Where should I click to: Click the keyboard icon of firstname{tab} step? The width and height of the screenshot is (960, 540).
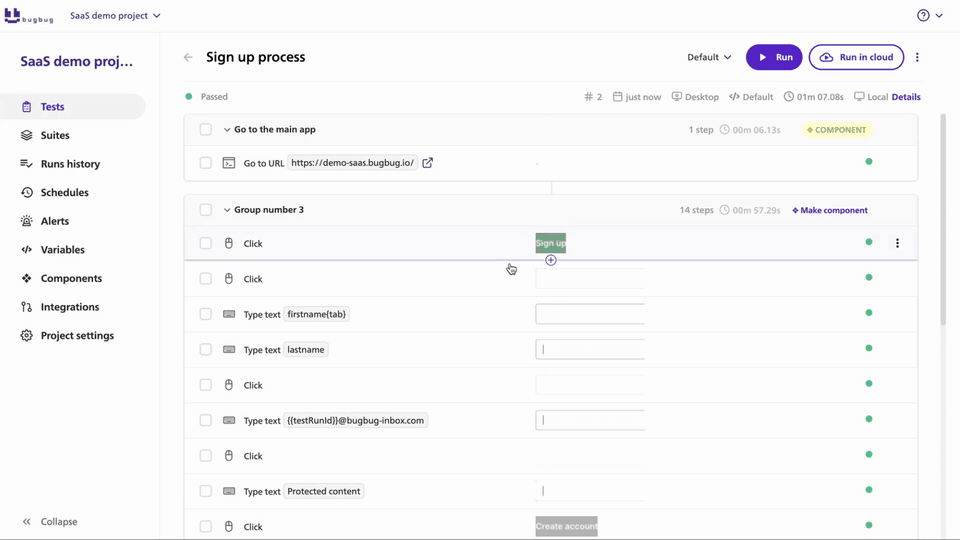point(228,314)
